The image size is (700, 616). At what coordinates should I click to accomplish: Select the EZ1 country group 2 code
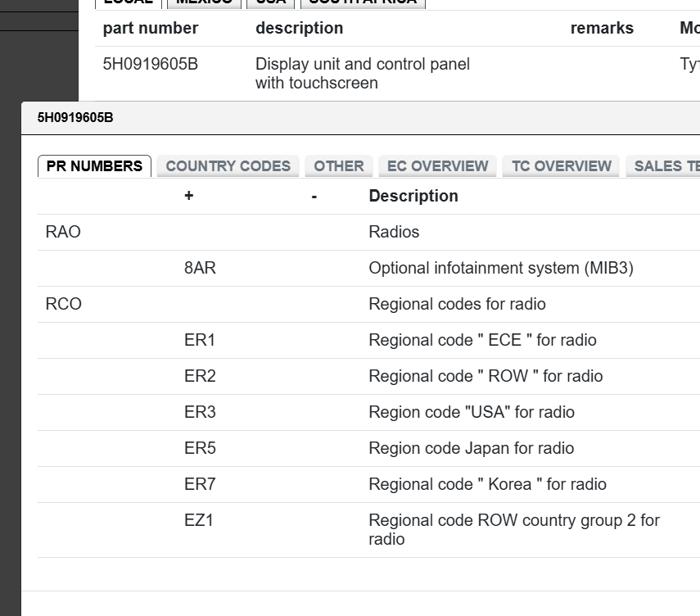click(199, 520)
